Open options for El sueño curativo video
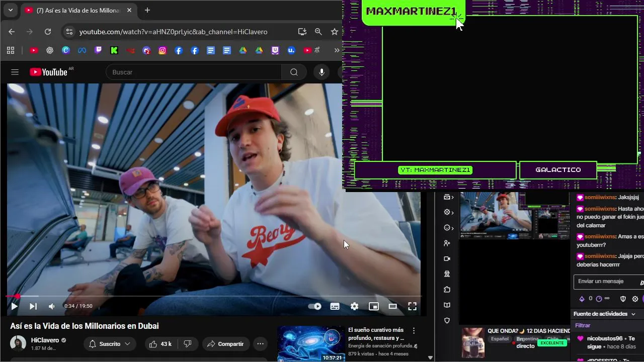 pos(414,331)
